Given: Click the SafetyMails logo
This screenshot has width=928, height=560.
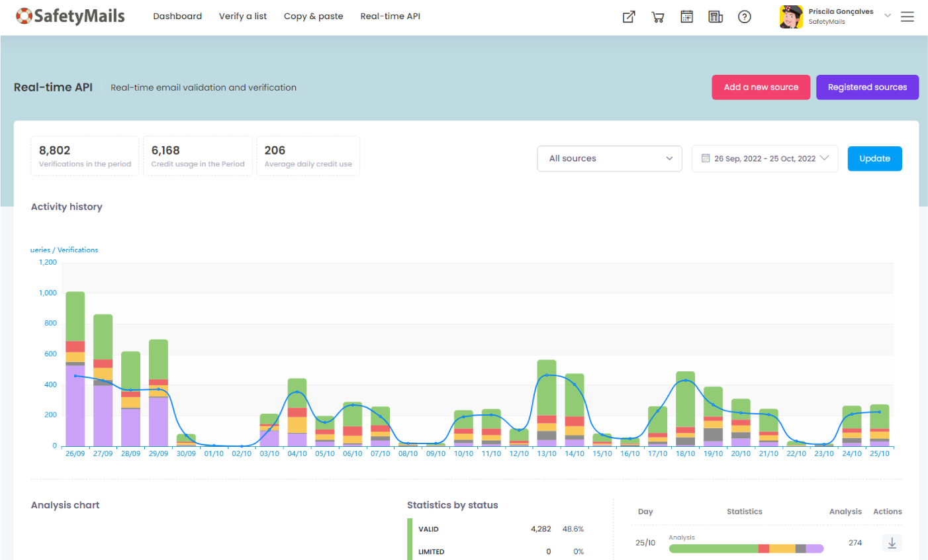Looking at the screenshot, I should tap(71, 17).
